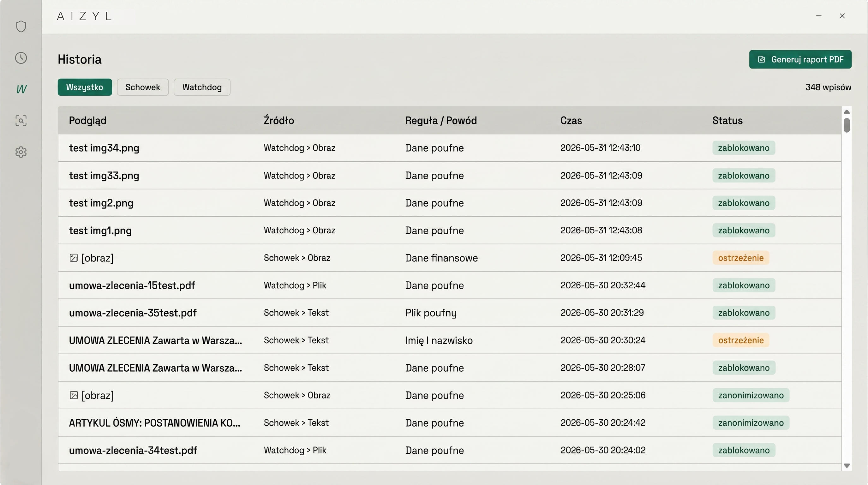Open the shield protection sidebar icon
The height and width of the screenshot is (485, 868).
[x=21, y=26]
